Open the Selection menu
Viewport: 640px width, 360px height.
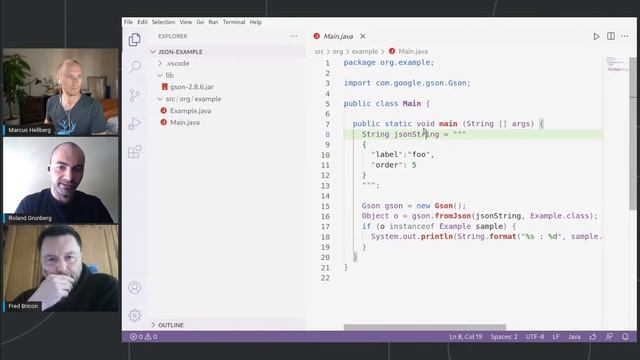(x=163, y=22)
